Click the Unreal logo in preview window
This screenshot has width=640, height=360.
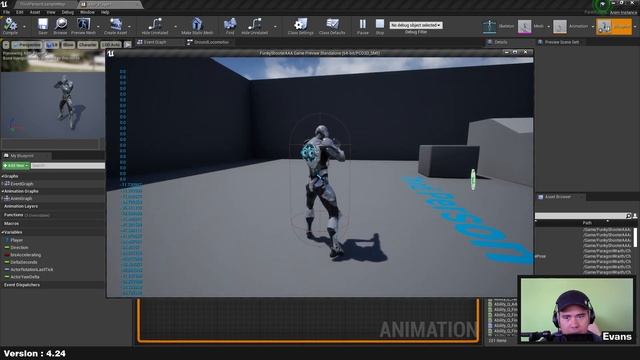point(111,53)
